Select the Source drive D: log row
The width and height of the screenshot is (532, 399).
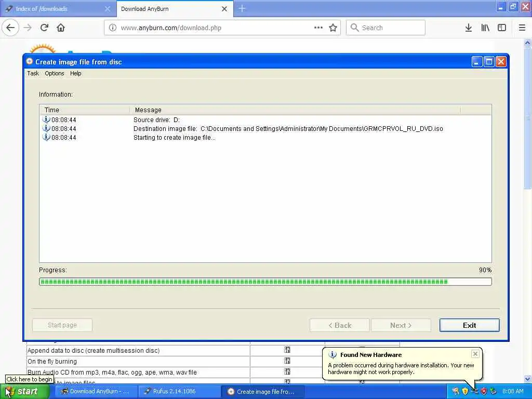265,120
